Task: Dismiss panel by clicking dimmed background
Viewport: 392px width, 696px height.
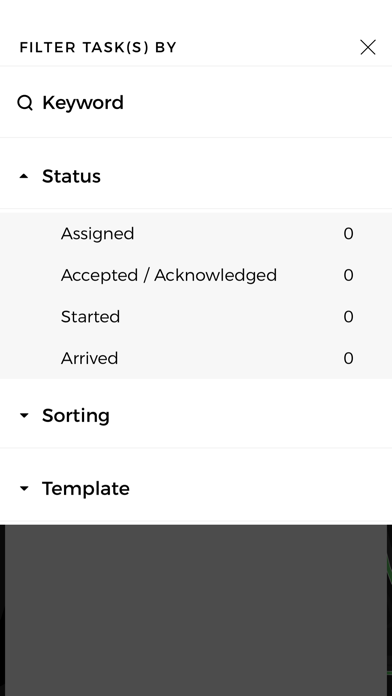Action: (196, 610)
